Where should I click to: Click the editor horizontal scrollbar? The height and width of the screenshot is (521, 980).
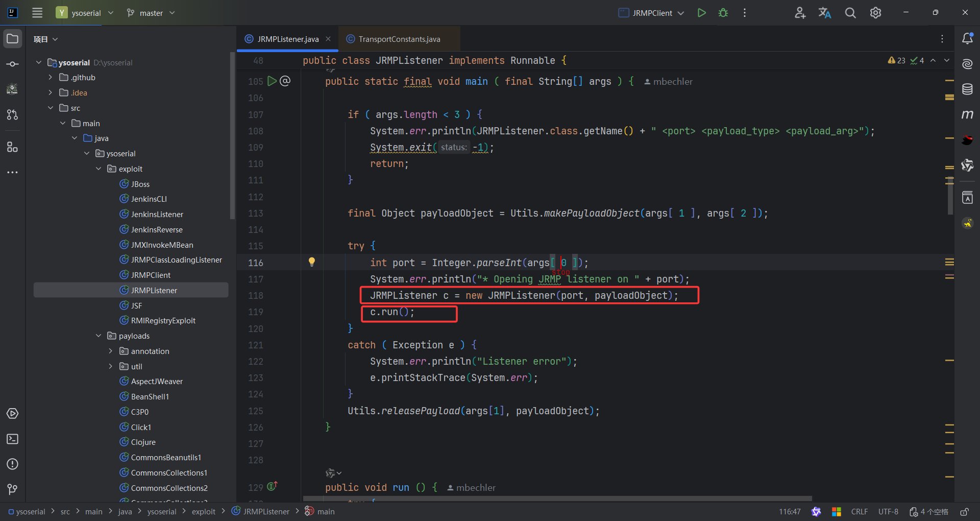557,499
